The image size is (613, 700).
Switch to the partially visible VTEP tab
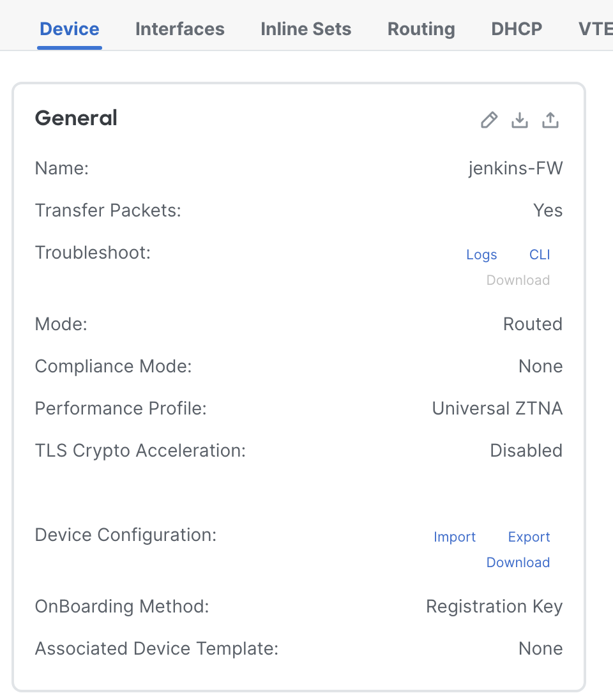[x=596, y=29]
